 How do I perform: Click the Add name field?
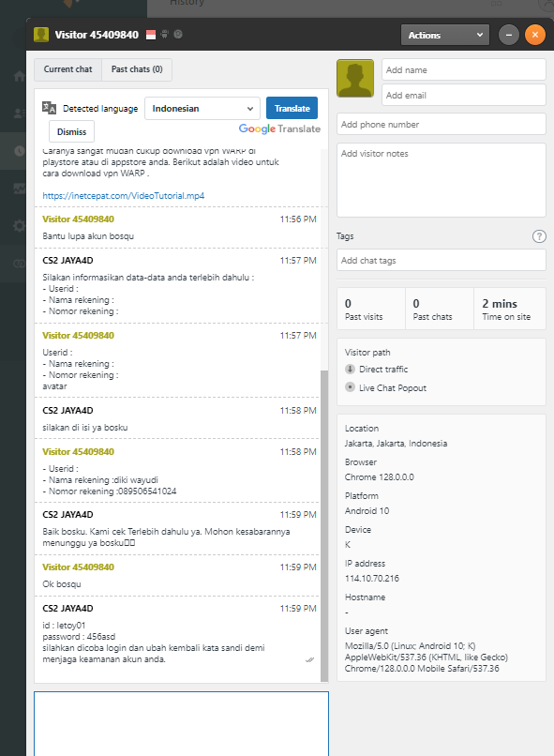click(x=463, y=70)
